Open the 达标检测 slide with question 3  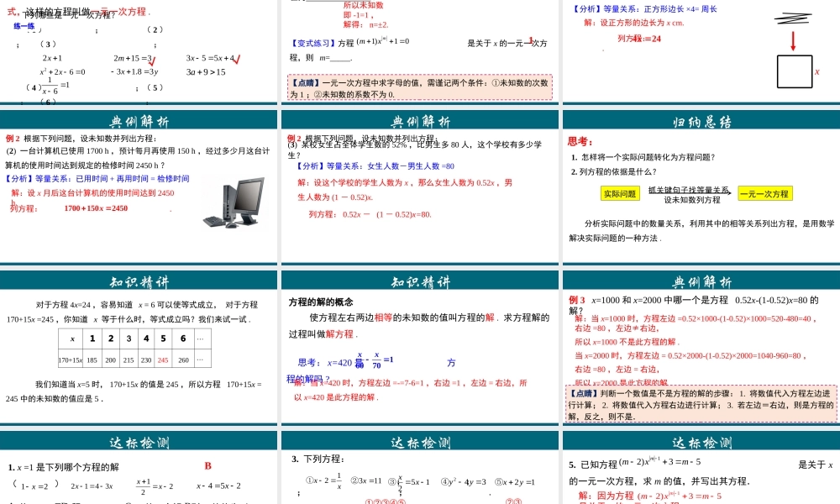point(420,468)
